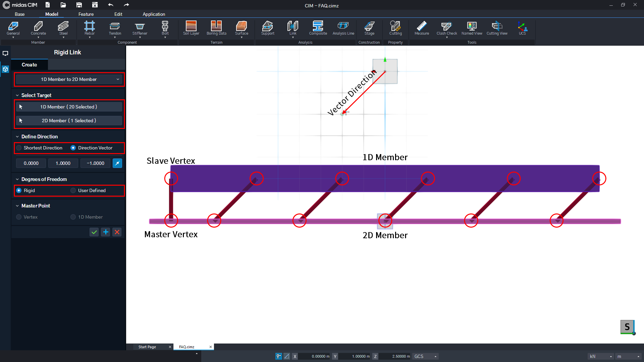Image resolution: width=644 pixels, height=362 pixels.
Task: Click the 2D Member (1 Selected) button
Action: click(x=69, y=120)
